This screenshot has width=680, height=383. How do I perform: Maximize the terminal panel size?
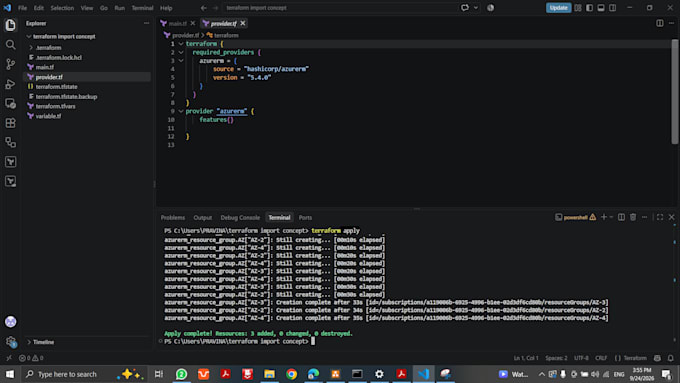coord(660,217)
